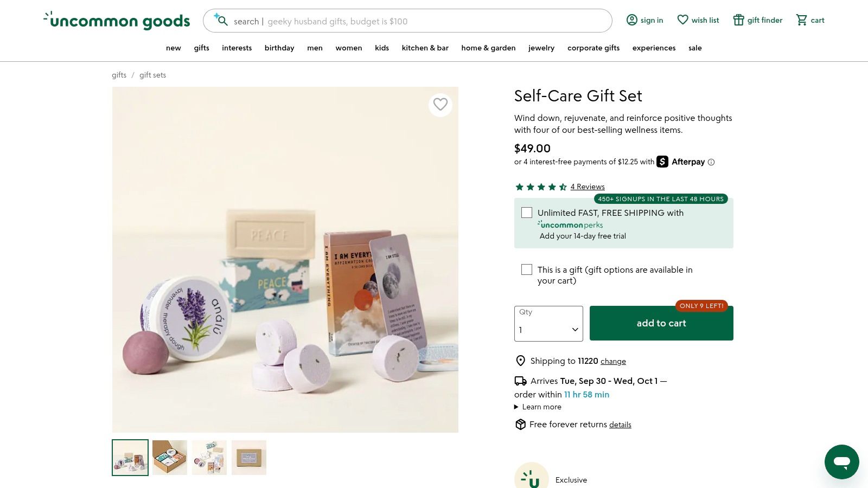Enable Uncommon Perks free shipping checkbox
The image size is (868, 488).
(x=527, y=213)
